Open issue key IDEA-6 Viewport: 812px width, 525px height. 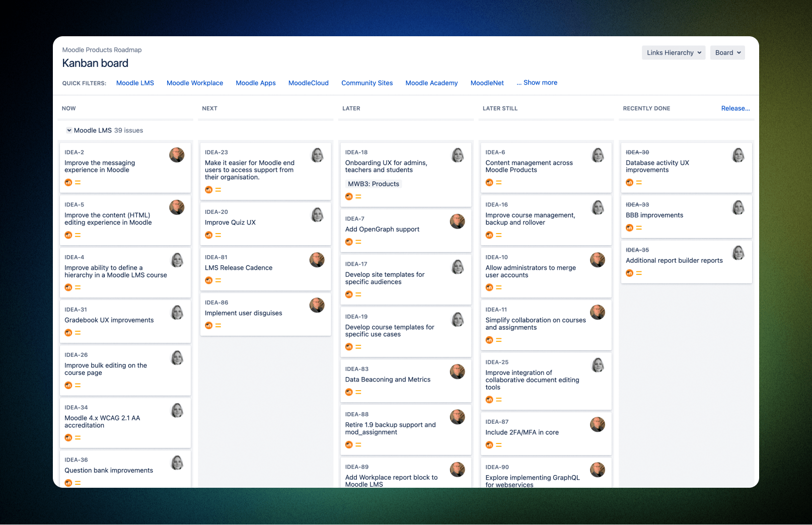[x=495, y=152]
